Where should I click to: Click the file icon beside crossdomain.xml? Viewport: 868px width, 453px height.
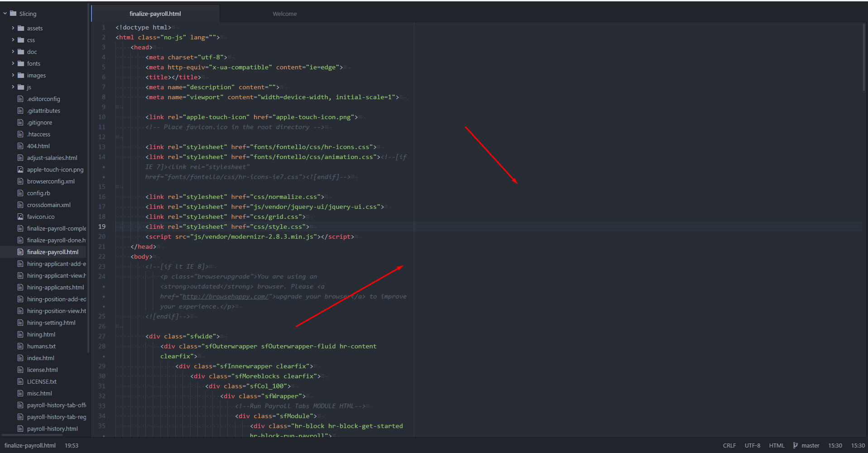(x=20, y=205)
